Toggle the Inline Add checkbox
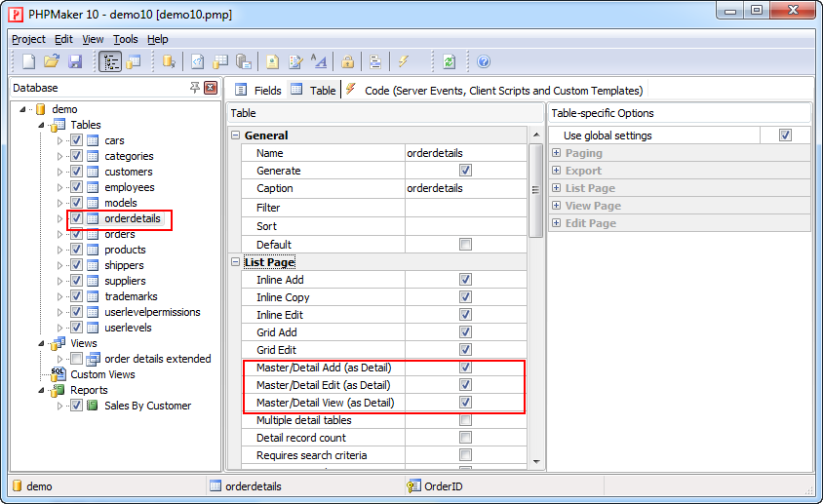This screenshot has width=823, height=504. pos(465,280)
